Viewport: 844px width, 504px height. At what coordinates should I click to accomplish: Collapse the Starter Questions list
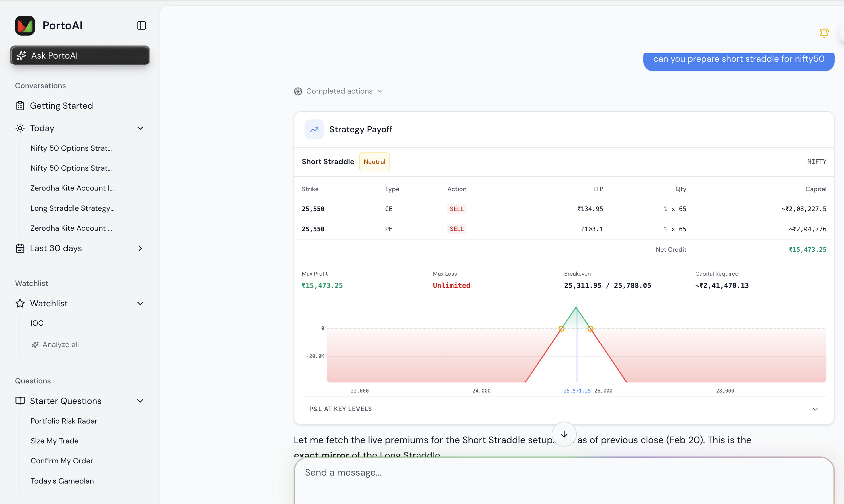pos(140,401)
